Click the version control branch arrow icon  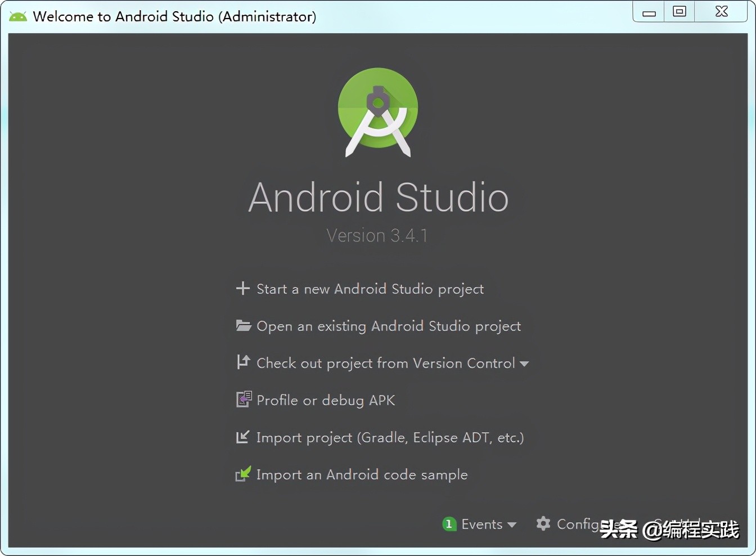click(x=243, y=362)
